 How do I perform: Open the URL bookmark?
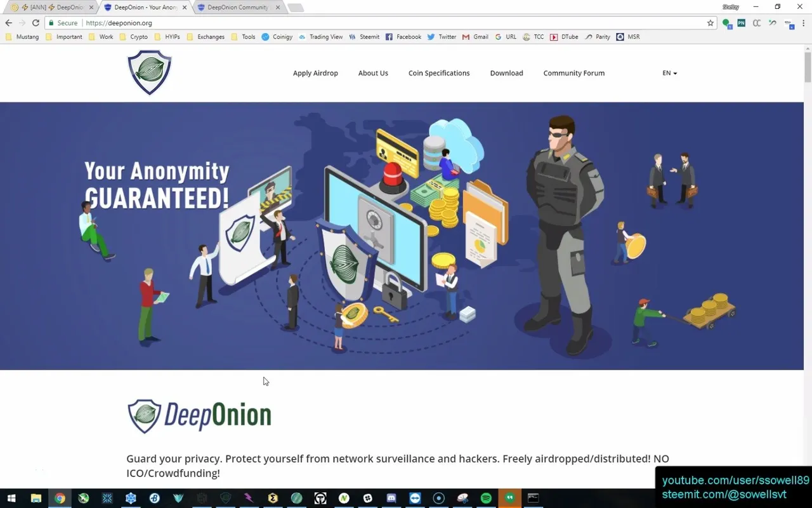pos(506,37)
